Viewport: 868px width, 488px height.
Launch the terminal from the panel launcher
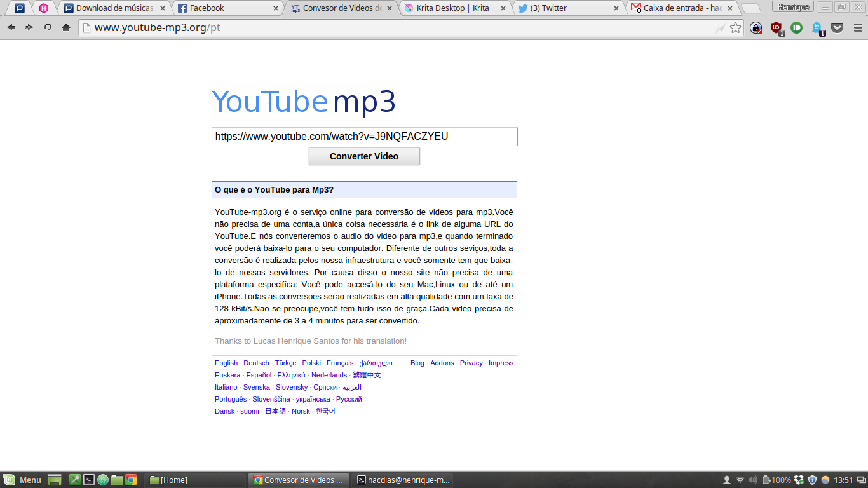pyautogui.click(x=90, y=480)
